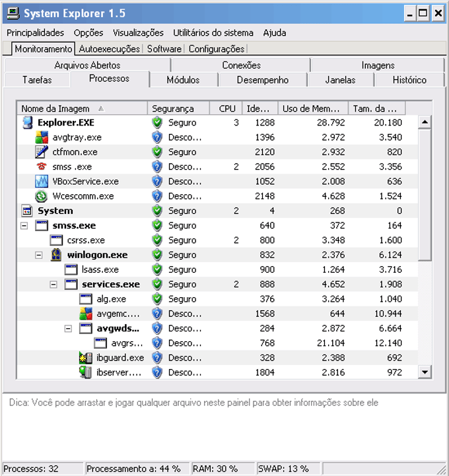Open the Utilitários do sistema menu

click(x=213, y=33)
